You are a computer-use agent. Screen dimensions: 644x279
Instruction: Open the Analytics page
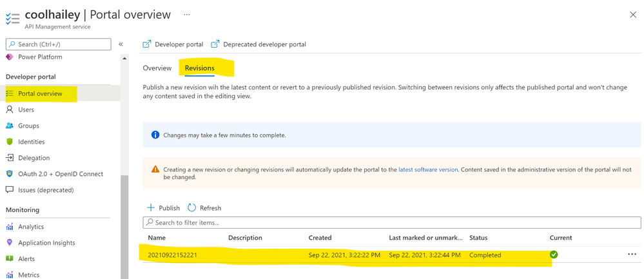pyautogui.click(x=31, y=226)
